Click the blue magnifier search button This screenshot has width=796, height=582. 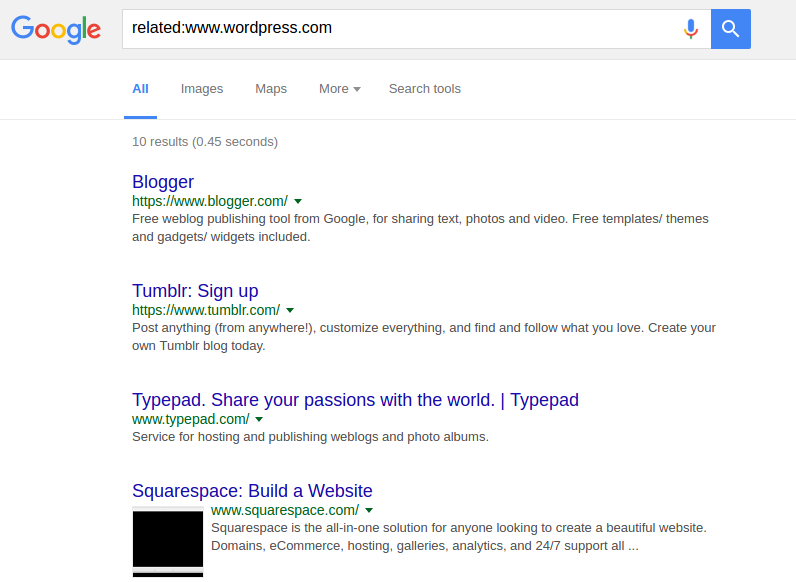click(731, 29)
